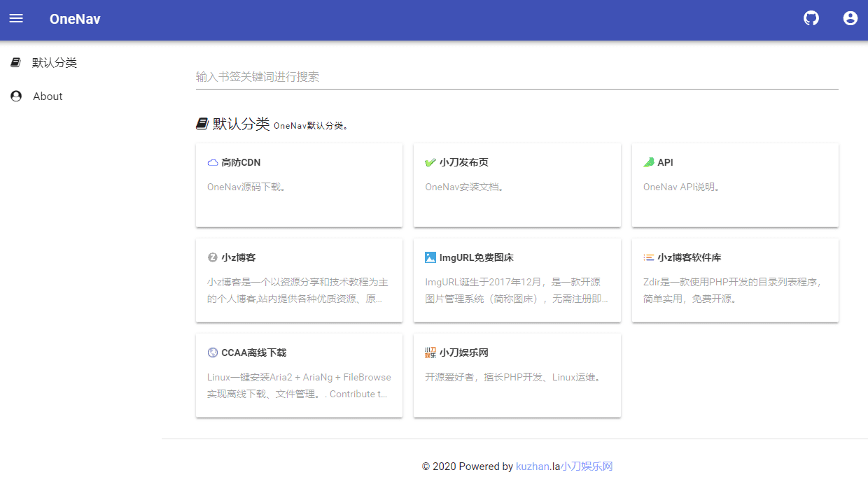This screenshot has width=868, height=498.
Task: Click the cloud icon on 高防CDN card
Action: 212,162
